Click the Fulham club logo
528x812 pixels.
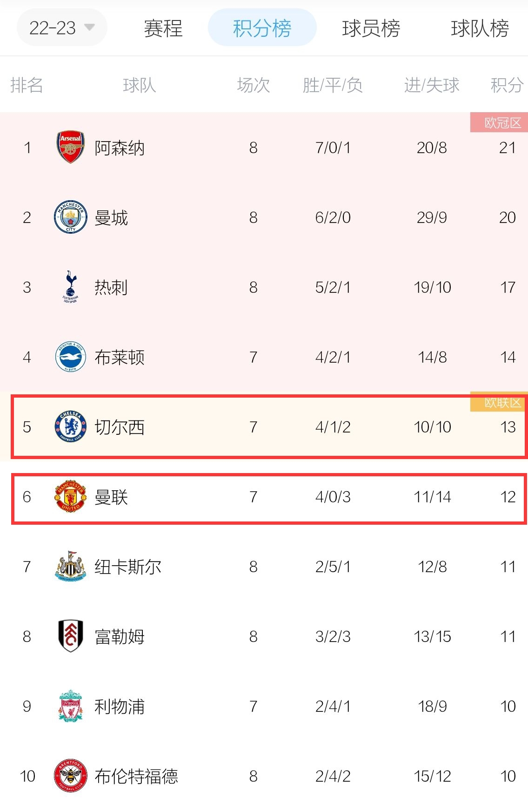click(x=70, y=636)
